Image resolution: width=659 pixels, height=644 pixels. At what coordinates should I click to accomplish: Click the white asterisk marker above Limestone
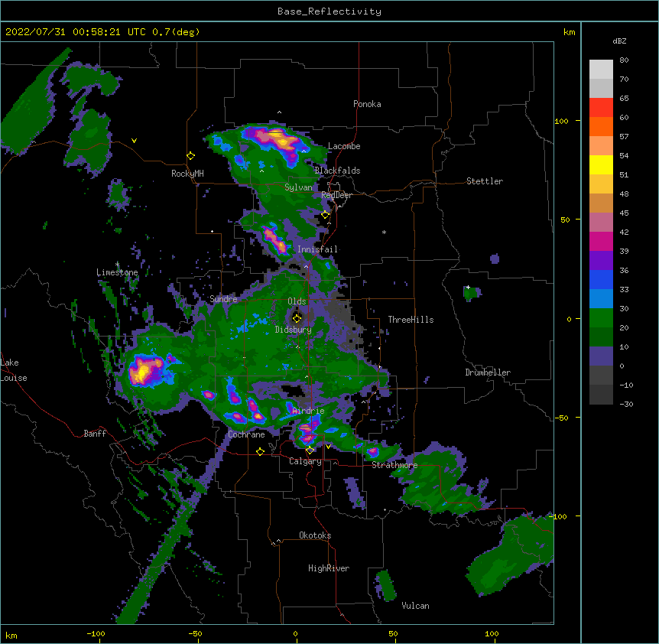coord(117,265)
